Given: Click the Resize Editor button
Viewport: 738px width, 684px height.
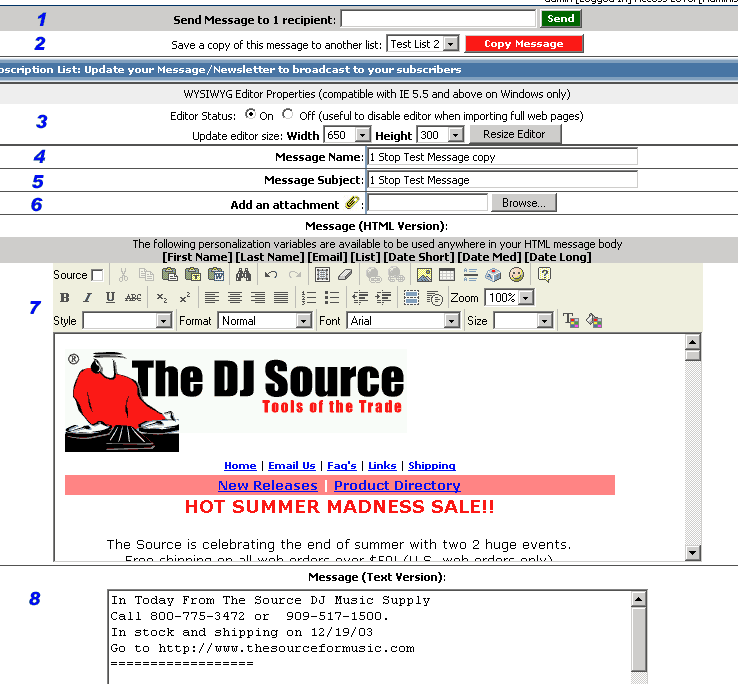Looking at the screenshot, I should pos(515,135).
